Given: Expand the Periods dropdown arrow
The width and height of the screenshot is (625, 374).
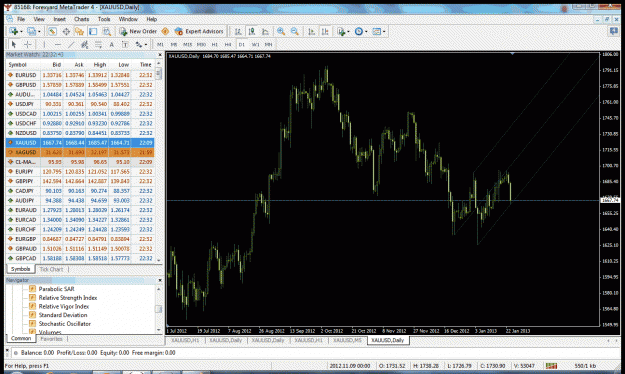Looking at the screenshot, I should (366, 32).
